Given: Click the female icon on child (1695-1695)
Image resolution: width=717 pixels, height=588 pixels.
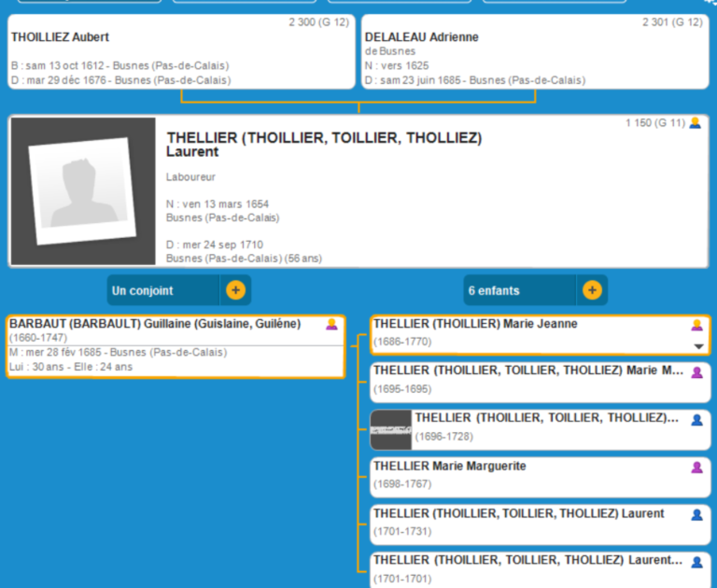Looking at the screenshot, I should coord(696,372).
